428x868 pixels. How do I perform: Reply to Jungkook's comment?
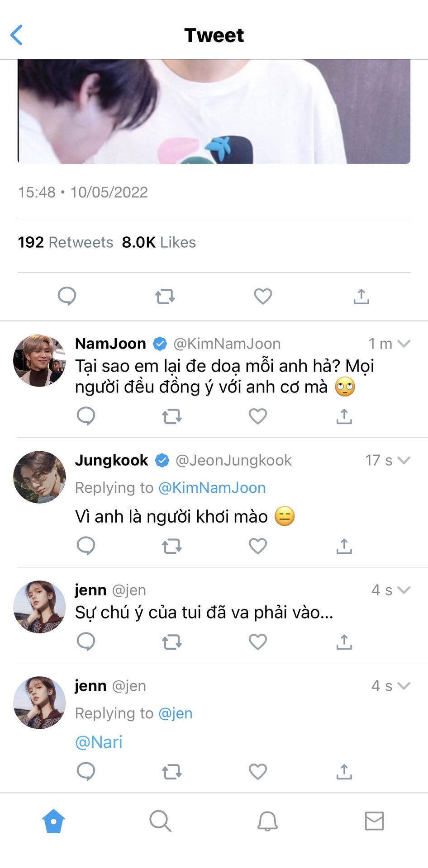(86, 546)
